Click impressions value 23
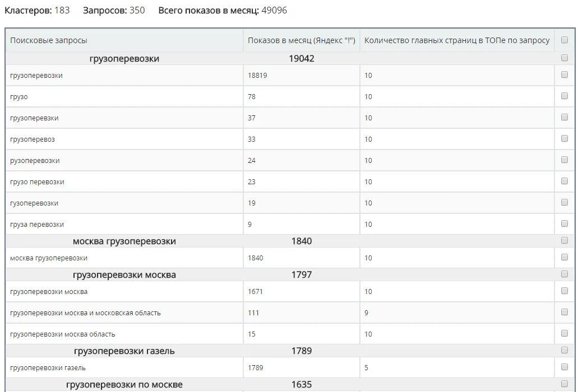 [251, 182]
